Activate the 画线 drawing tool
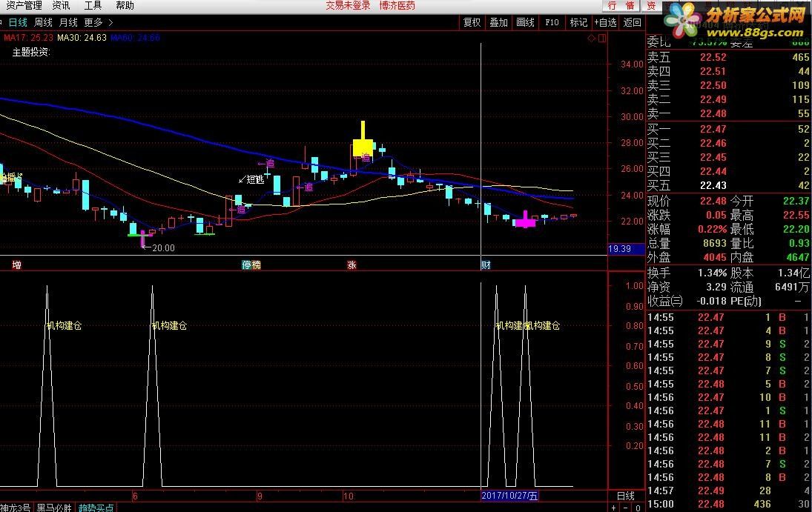812x512 pixels. [x=525, y=22]
